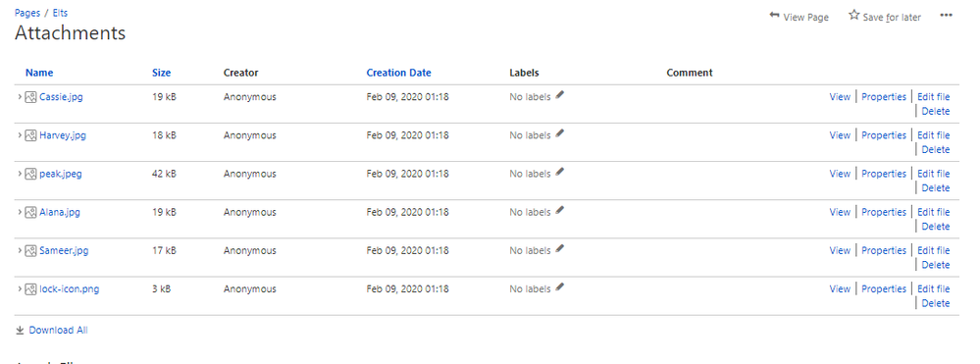Viewport: 980px width, 364px height.
Task: Sort attachments by the Size column
Action: coord(161,73)
